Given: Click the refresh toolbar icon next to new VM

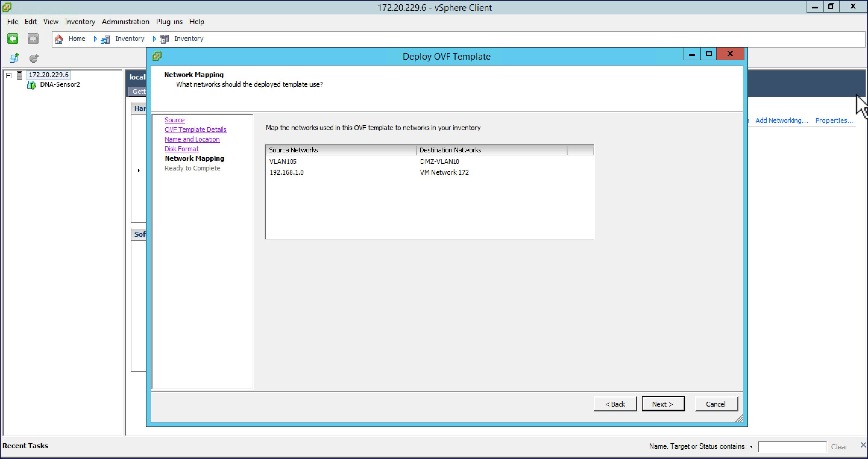Looking at the screenshot, I should click(34, 58).
